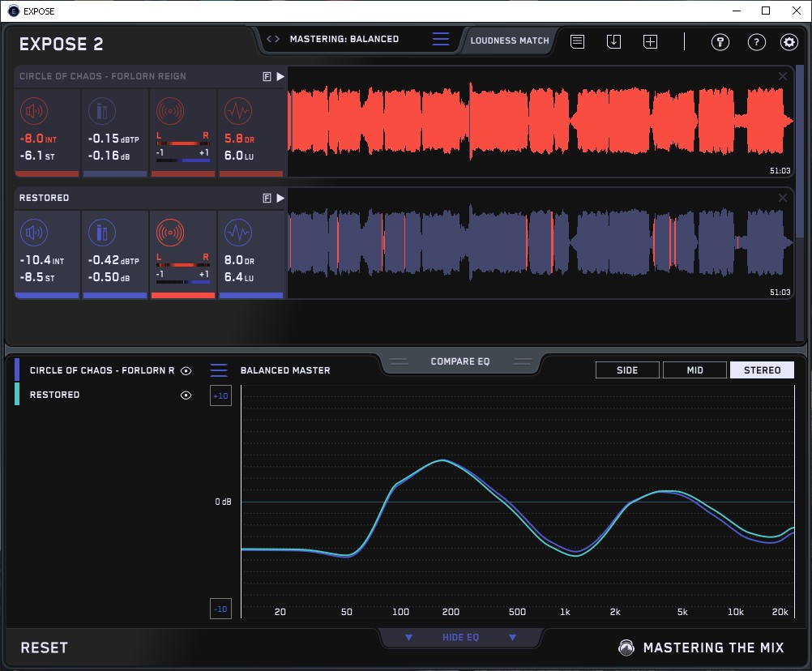Select the Balanced Master EQ target
812x671 pixels.
pos(285,370)
